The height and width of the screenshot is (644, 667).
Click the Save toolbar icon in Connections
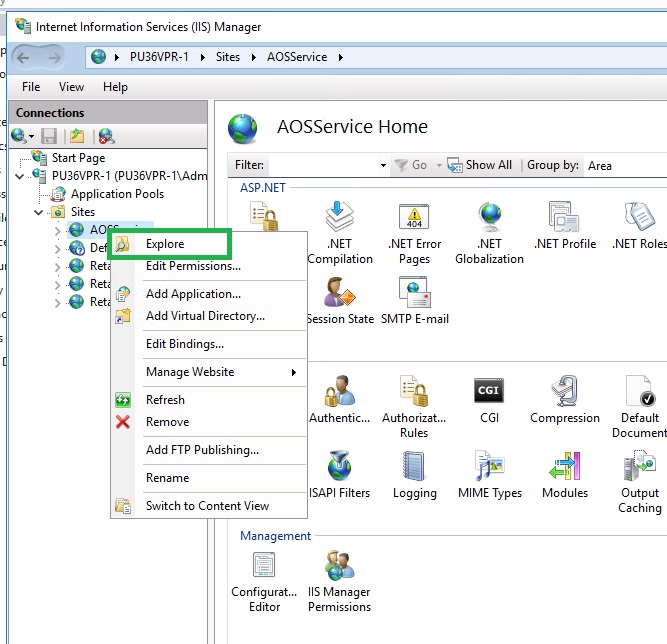(x=49, y=136)
